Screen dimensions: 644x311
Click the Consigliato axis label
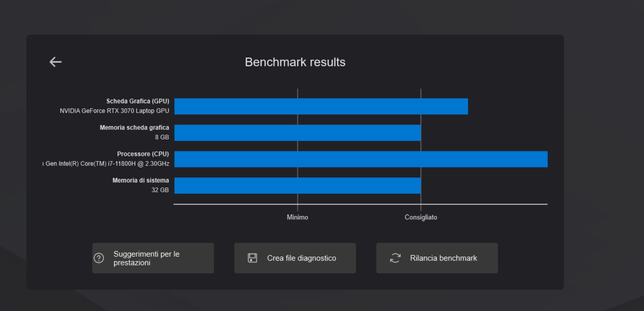421,217
